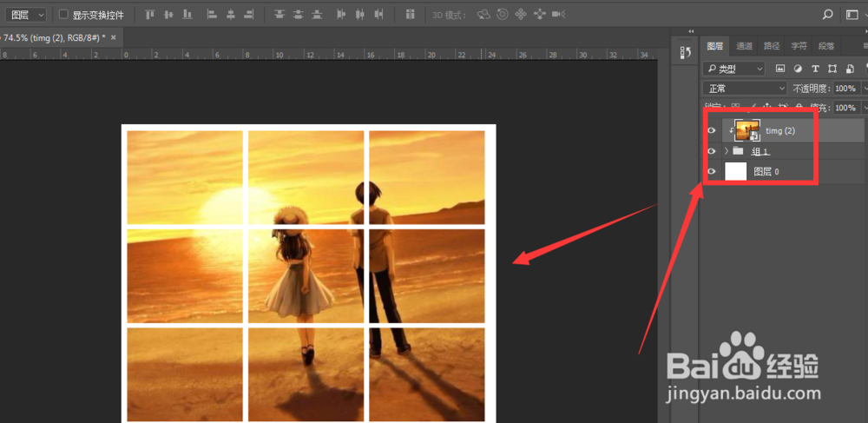Click the horizontal ruler above canvas
868x423 pixels.
point(328,55)
